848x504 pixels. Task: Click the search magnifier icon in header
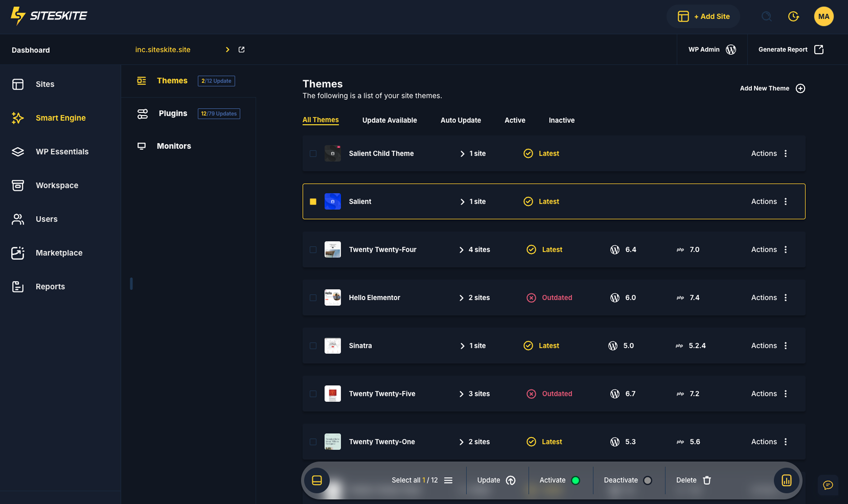(766, 16)
